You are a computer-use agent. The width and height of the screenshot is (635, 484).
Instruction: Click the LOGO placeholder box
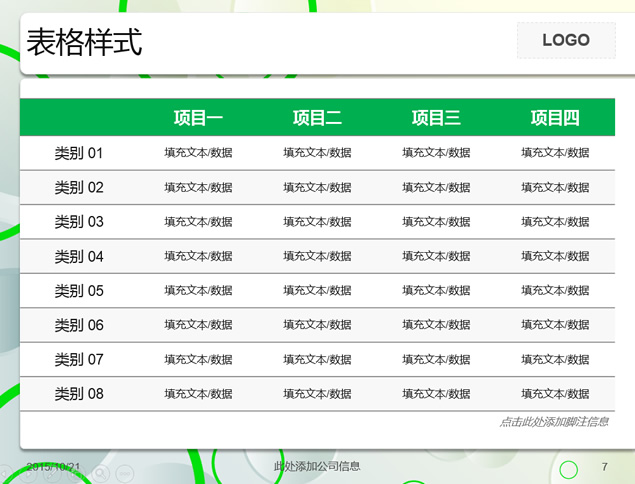coord(566,40)
